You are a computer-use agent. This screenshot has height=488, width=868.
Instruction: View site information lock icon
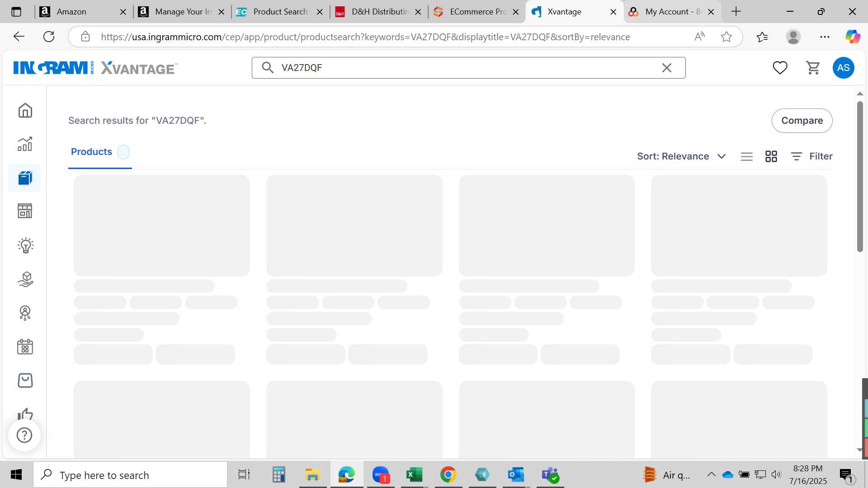pyautogui.click(x=85, y=37)
